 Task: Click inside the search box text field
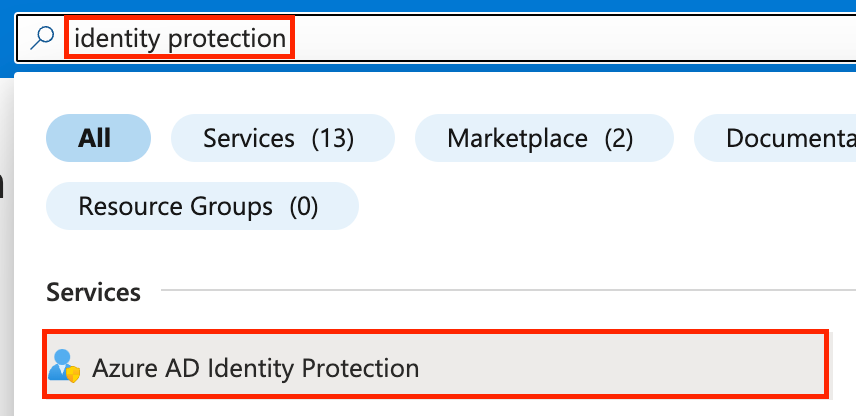coord(560,38)
